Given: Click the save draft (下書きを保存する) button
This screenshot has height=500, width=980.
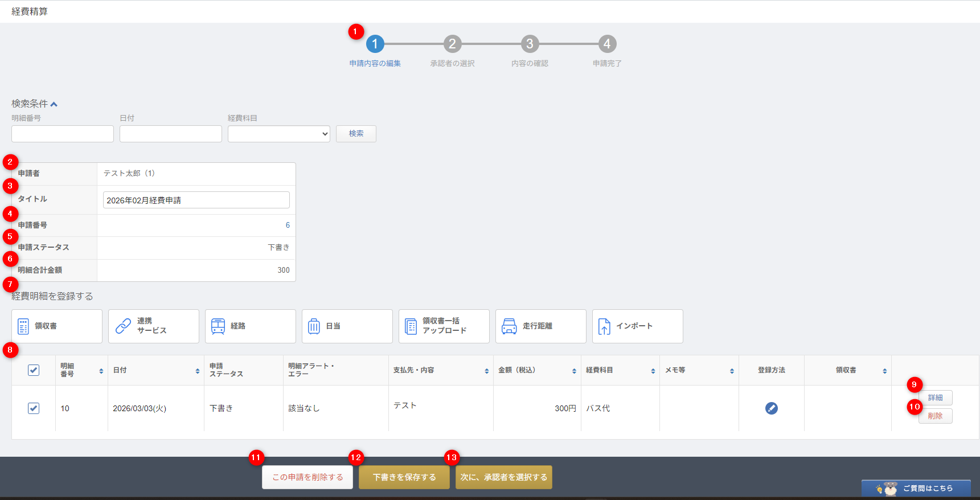Looking at the screenshot, I should pyautogui.click(x=404, y=477).
